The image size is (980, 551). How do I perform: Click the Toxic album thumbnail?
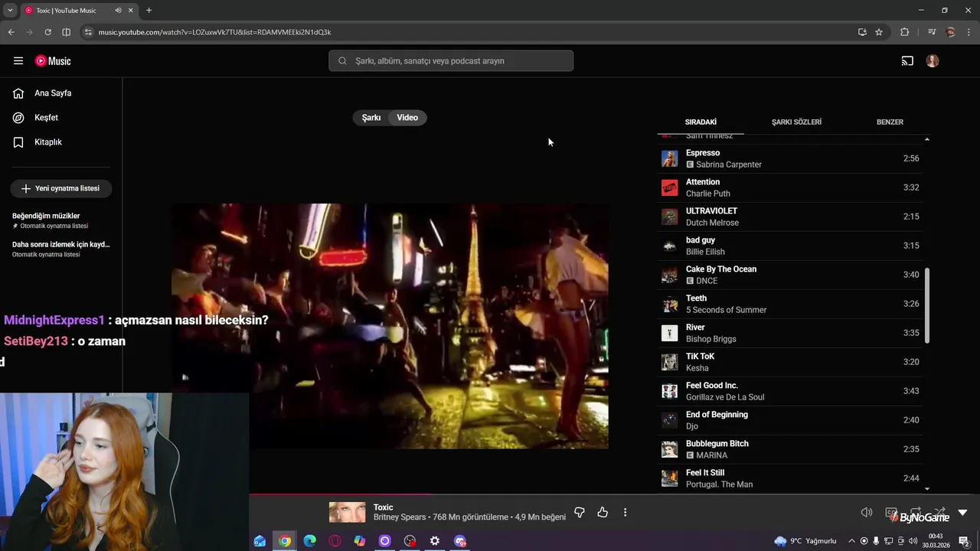click(348, 512)
